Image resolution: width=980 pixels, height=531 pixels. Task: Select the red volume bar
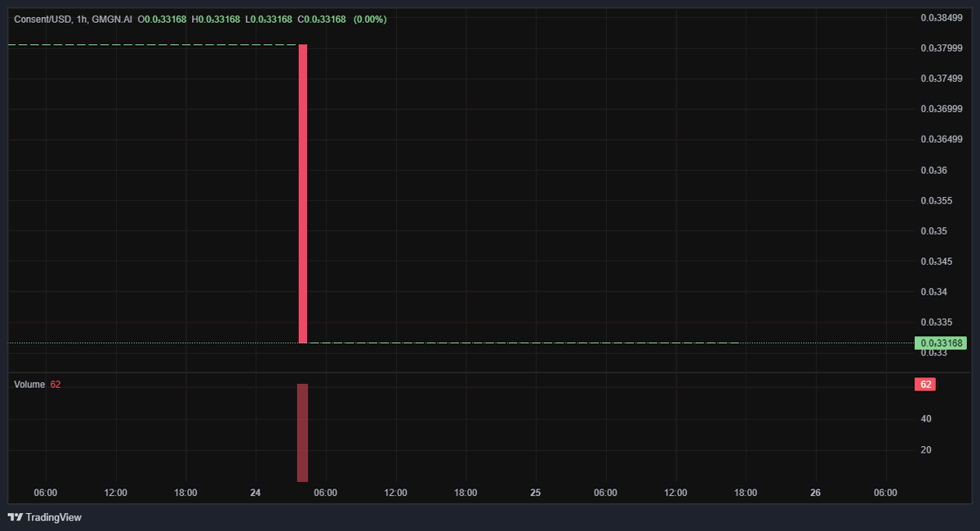(x=302, y=432)
